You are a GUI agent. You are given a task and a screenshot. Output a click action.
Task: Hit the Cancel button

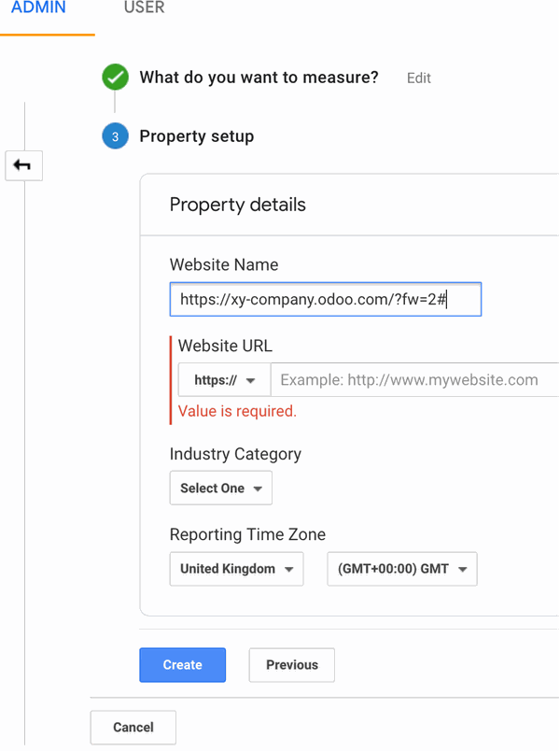[x=133, y=727]
